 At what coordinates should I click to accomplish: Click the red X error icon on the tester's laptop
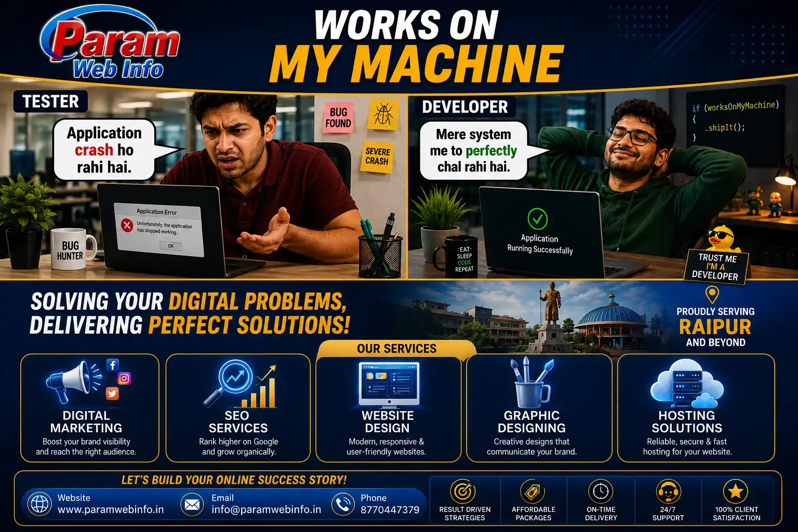click(x=127, y=225)
